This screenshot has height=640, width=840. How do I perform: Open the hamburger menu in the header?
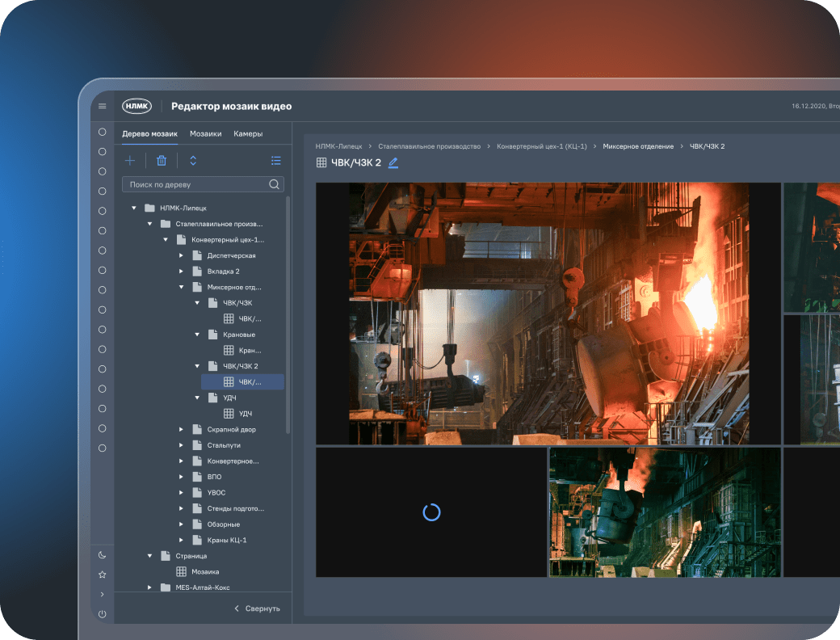point(102,106)
